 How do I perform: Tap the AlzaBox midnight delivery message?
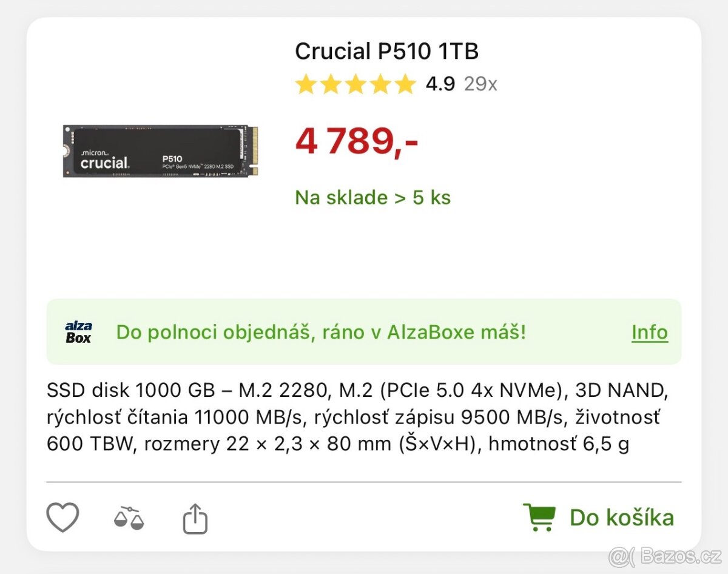[x=321, y=333]
